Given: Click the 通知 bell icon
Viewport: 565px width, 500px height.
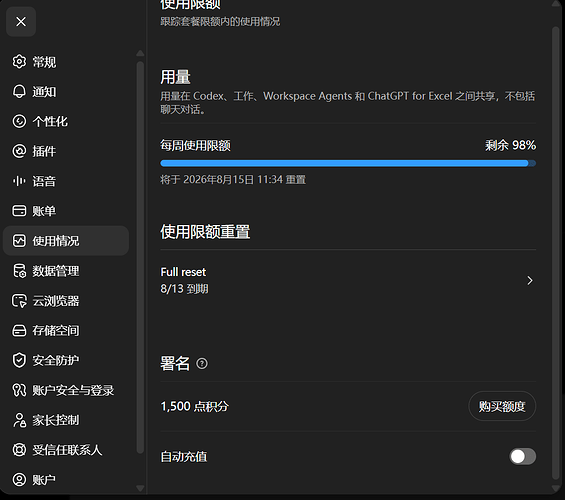Looking at the screenshot, I should [x=19, y=91].
